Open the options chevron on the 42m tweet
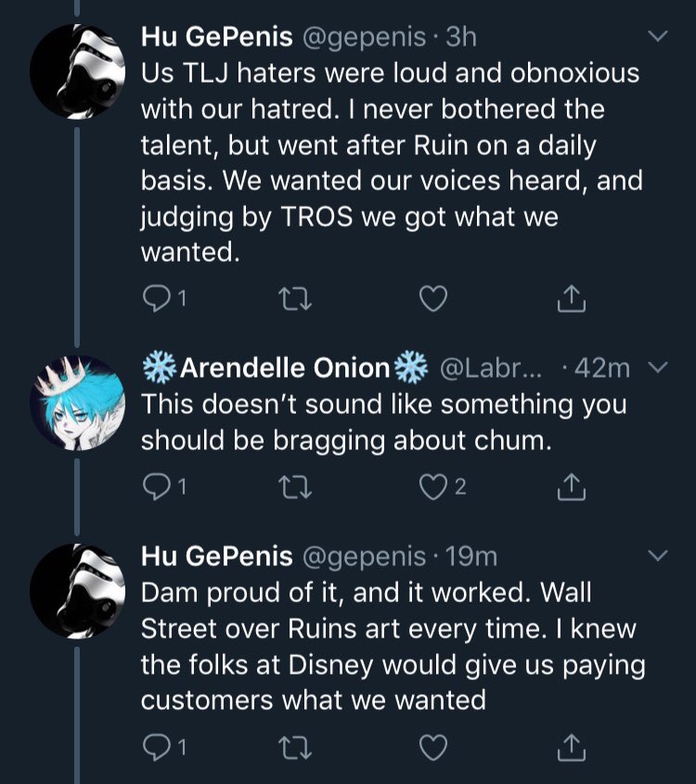Image resolution: width=696 pixels, height=784 pixels. 657,368
